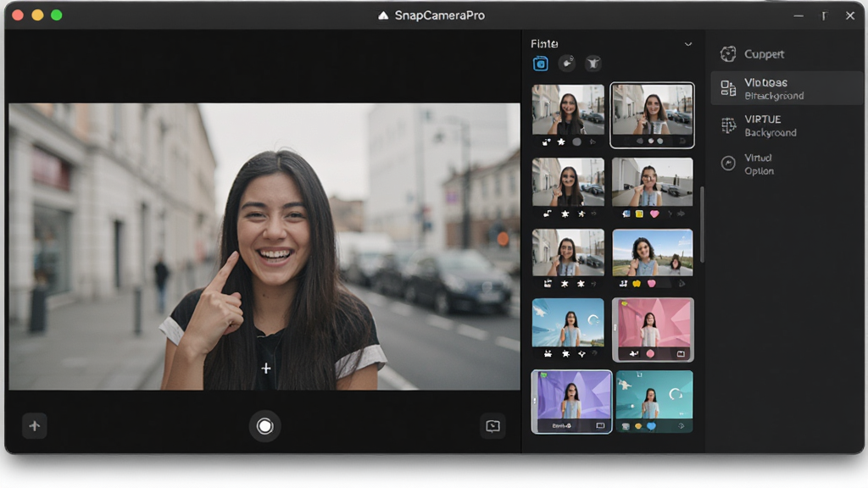Click the yellow icon under the blue-sky field thumbnail
868x488 pixels.
tap(637, 284)
